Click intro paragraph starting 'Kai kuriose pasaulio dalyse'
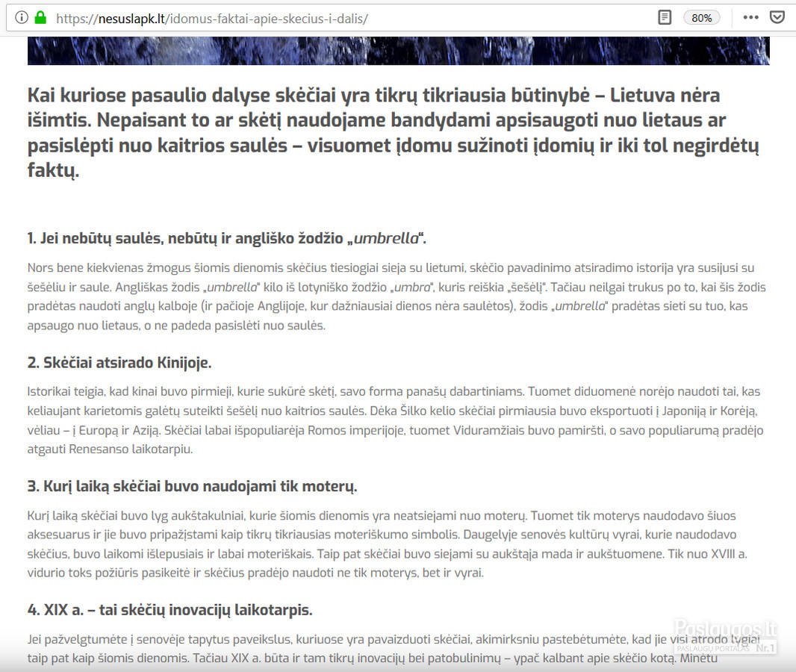This screenshot has height=672, width=796. pyautogui.click(x=394, y=132)
